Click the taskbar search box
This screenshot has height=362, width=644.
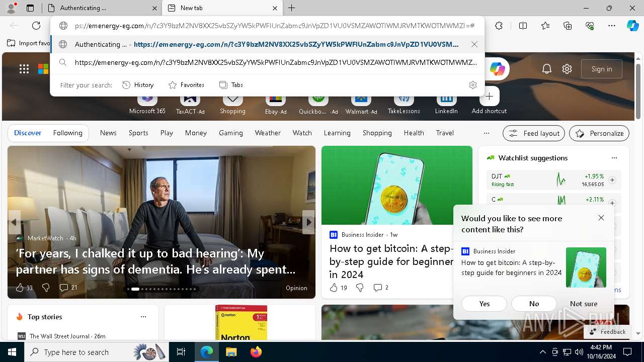(96, 352)
